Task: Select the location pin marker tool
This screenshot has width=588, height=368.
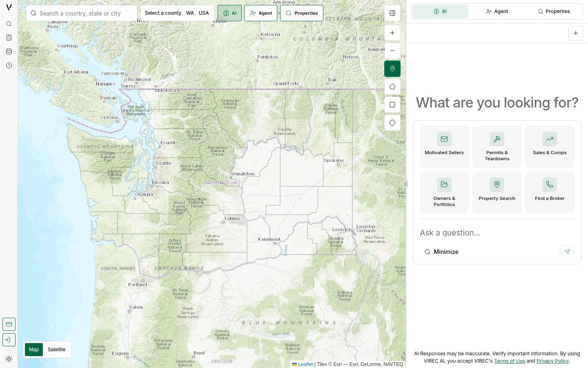Action: coord(392,69)
